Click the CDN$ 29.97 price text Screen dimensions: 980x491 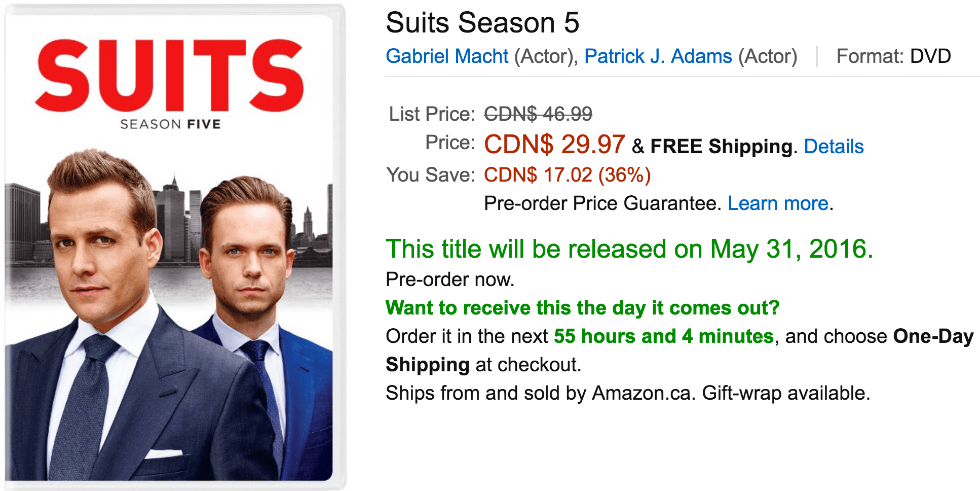pyautogui.click(x=554, y=145)
